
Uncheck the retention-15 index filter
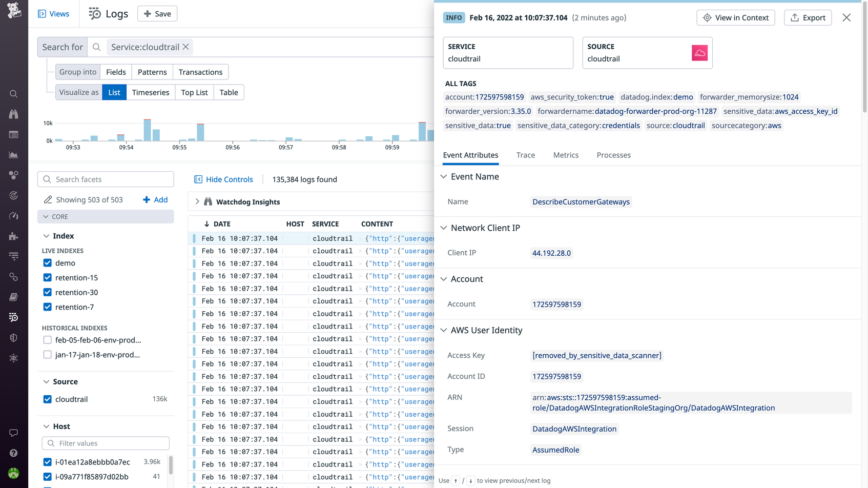coord(47,277)
